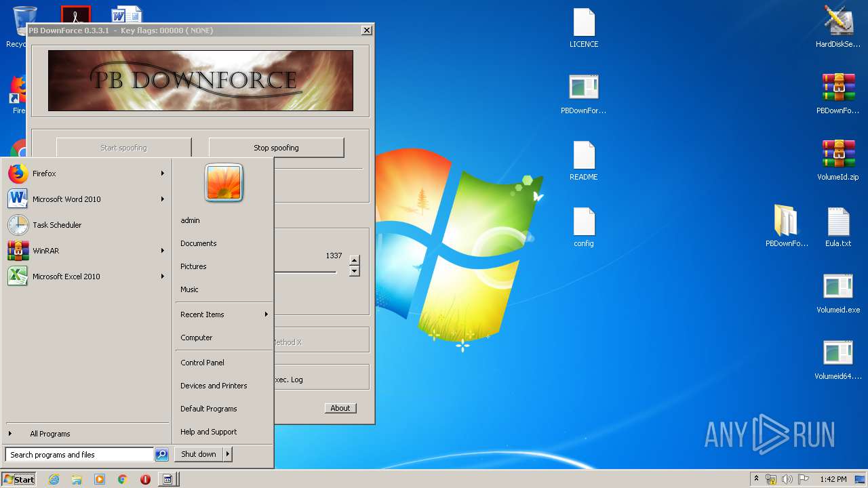Select HardDiskSe... desktop icon
This screenshot has width=868, height=488.
[x=838, y=27]
